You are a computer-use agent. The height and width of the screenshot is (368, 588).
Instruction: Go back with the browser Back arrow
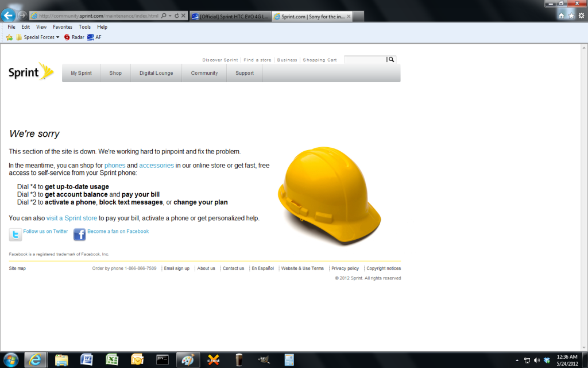(8, 16)
